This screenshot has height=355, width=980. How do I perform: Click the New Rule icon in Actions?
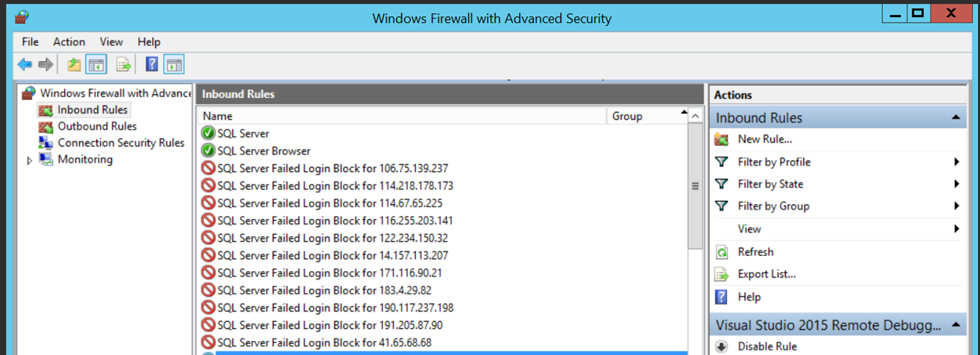pyautogui.click(x=721, y=139)
